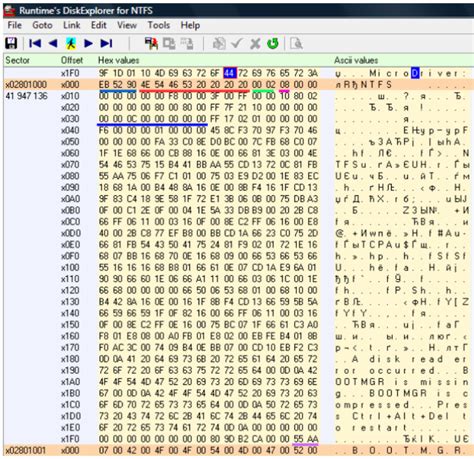The image size is (474, 459).
Task: Click offset x040 row label
Action: pyautogui.click(x=70, y=130)
